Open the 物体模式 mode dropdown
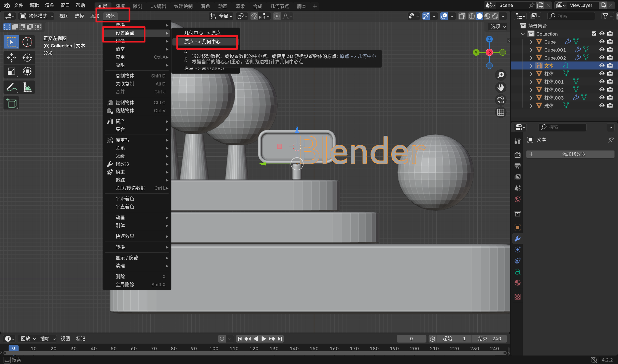Screen dimensions: 618x364 pyautogui.click(x=37, y=16)
